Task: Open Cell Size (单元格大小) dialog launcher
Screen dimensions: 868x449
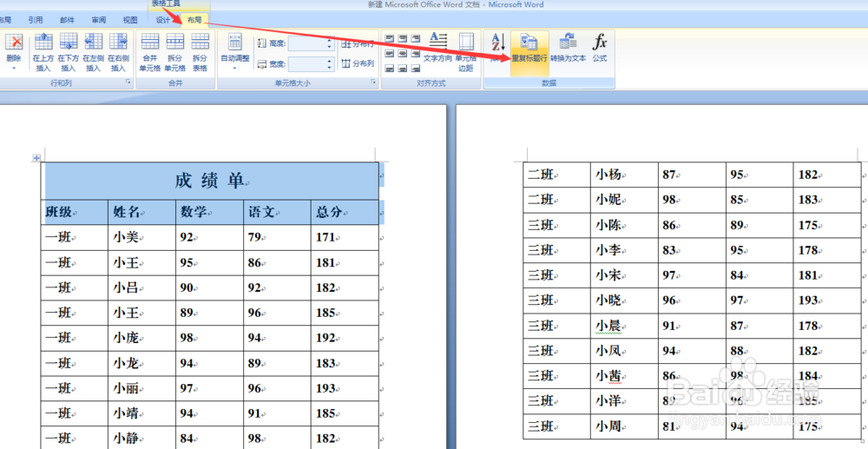Action: point(373,82)
